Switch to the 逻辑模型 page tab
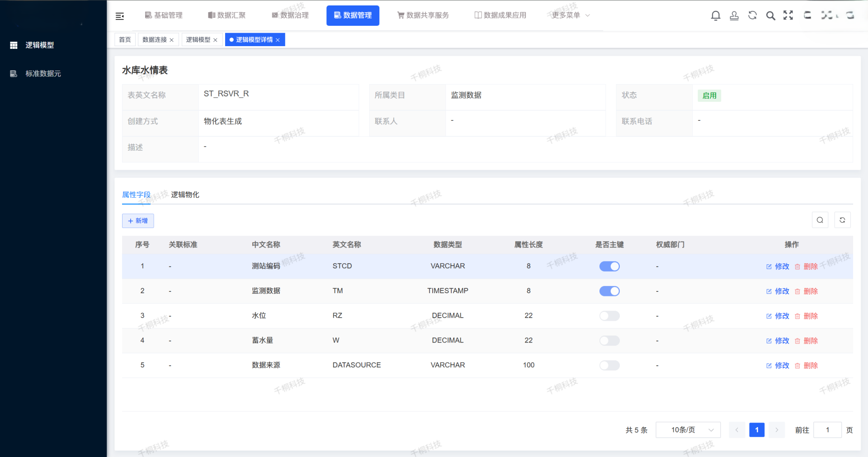Screen dimensions: 868x457 click(x=198, y=40)
